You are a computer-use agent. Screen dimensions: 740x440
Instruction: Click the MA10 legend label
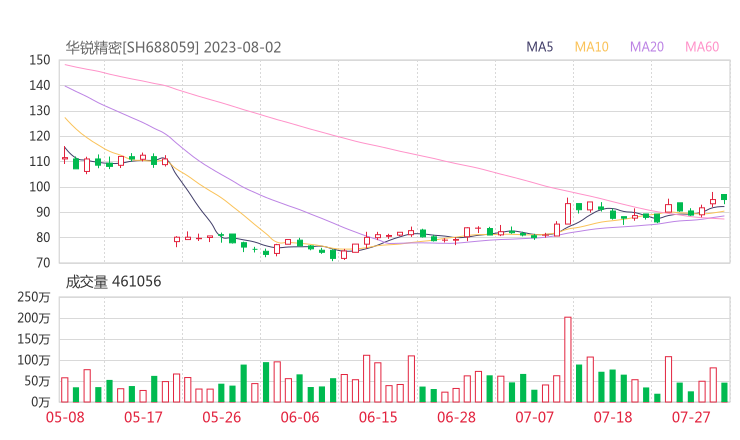pos(591,47)
